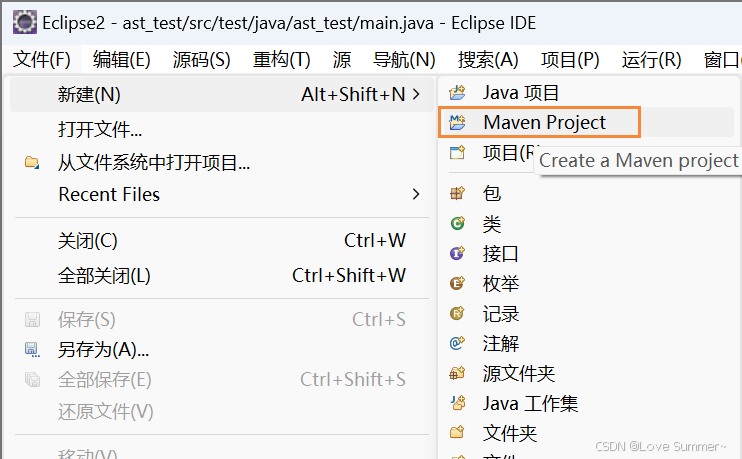742x459 pixels.
Task: Click the 项目 wizard icon
Action: click(x=457, y=152)
